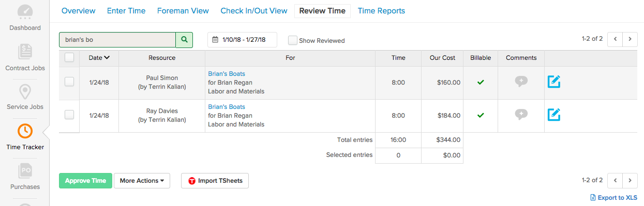Edit Paul Simon's time entry
The image size is (644, 206).
click(554, 82)
